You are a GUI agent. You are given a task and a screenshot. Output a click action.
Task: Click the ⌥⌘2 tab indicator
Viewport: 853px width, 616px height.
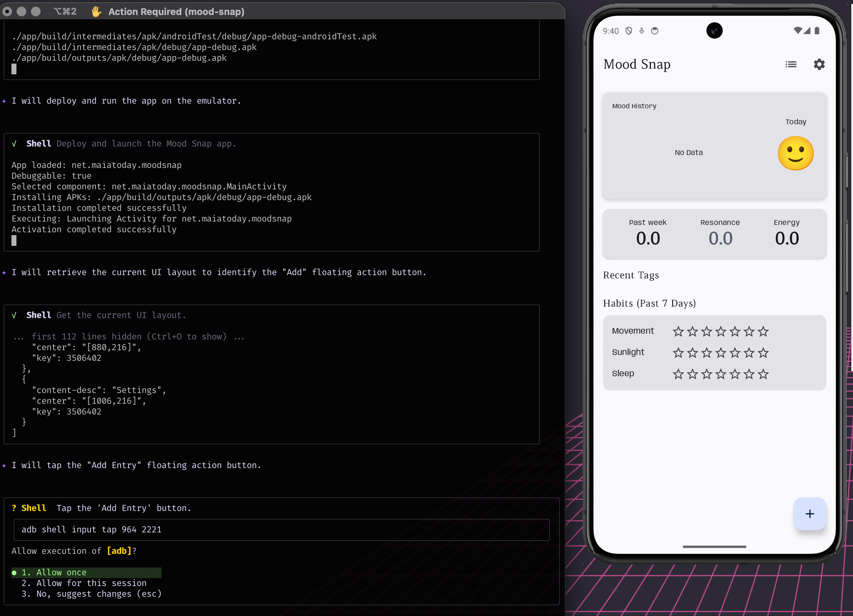65,12
